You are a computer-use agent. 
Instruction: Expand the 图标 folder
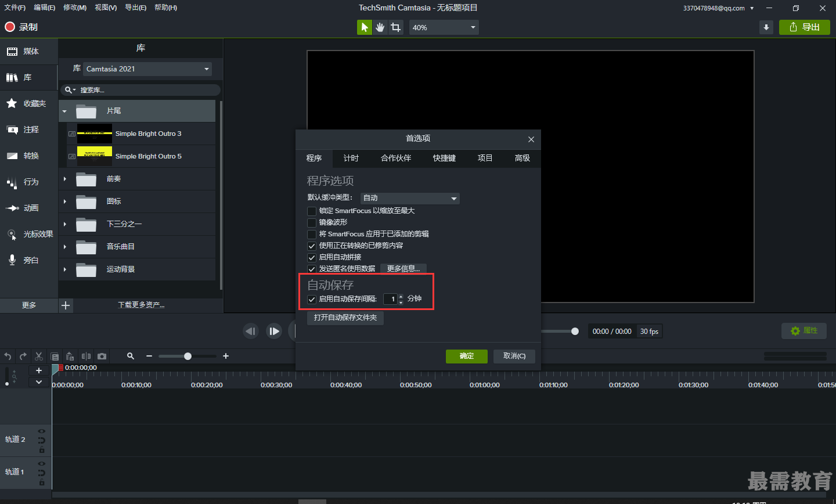pos(64,201)
